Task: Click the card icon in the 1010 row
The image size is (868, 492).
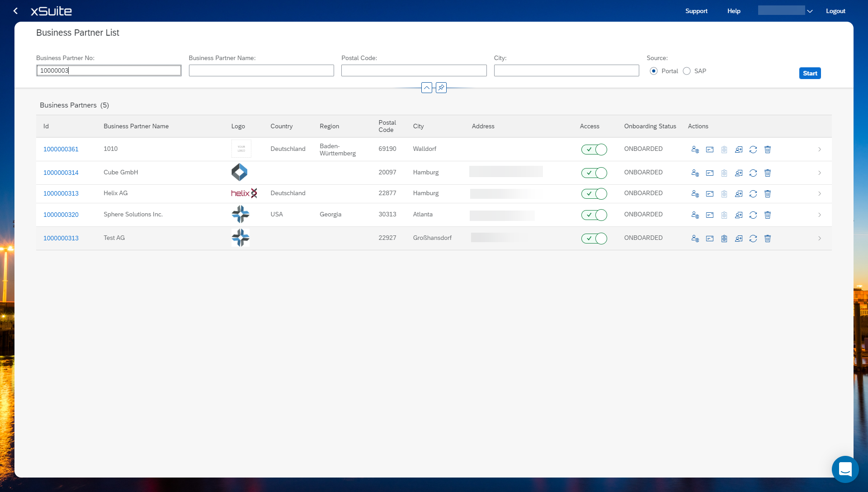Action: coord(709,150)
